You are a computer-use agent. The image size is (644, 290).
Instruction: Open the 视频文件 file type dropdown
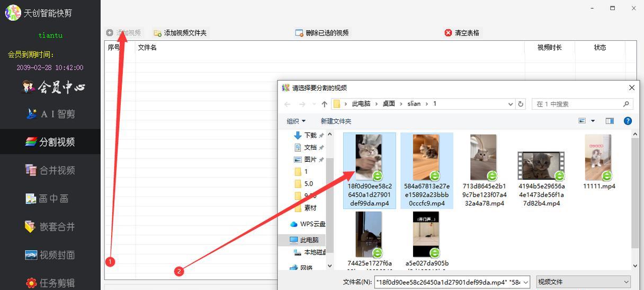coord(584,282)
